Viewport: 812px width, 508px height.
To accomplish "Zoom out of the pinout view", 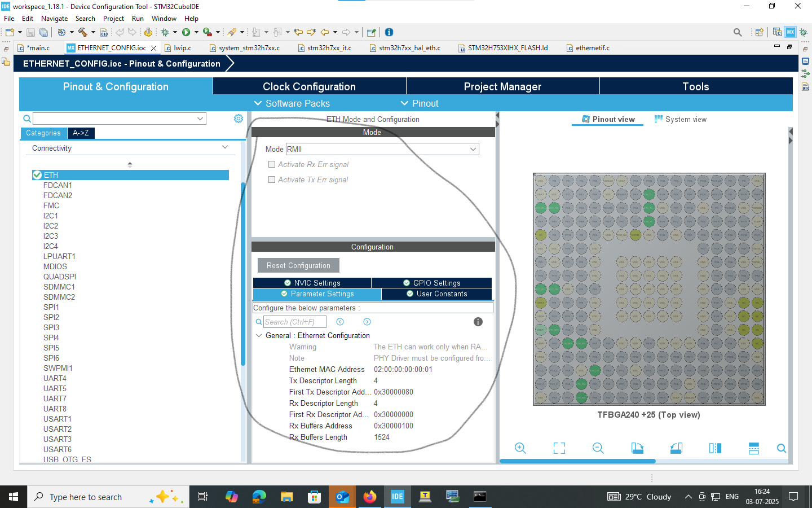I will click(x=598, y=448).
